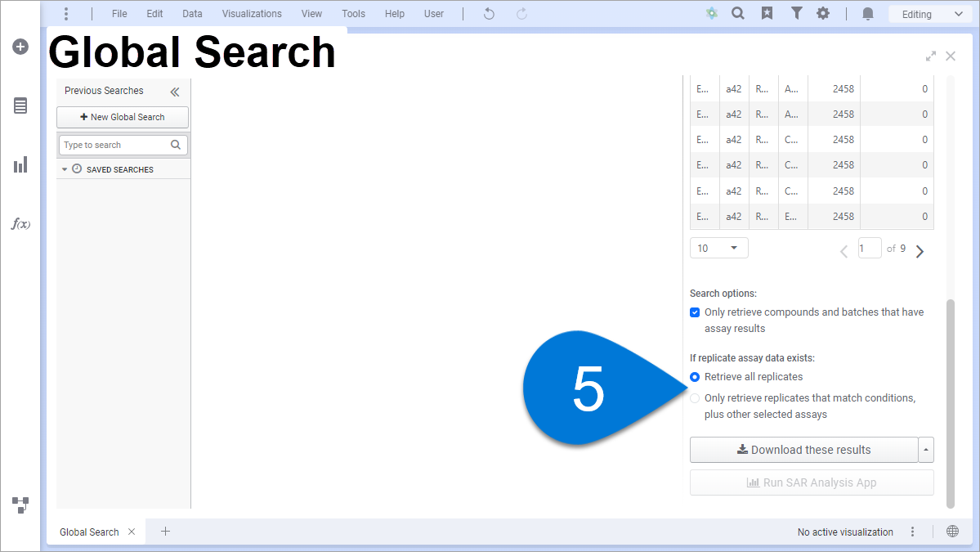Click the page number input field
This screenshot has width=980, height=552.
(x=870, y=248)
